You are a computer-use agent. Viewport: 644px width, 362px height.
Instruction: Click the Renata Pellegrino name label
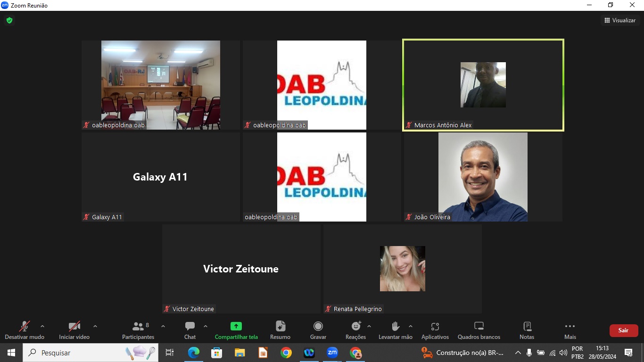click(x=357, y=309)
